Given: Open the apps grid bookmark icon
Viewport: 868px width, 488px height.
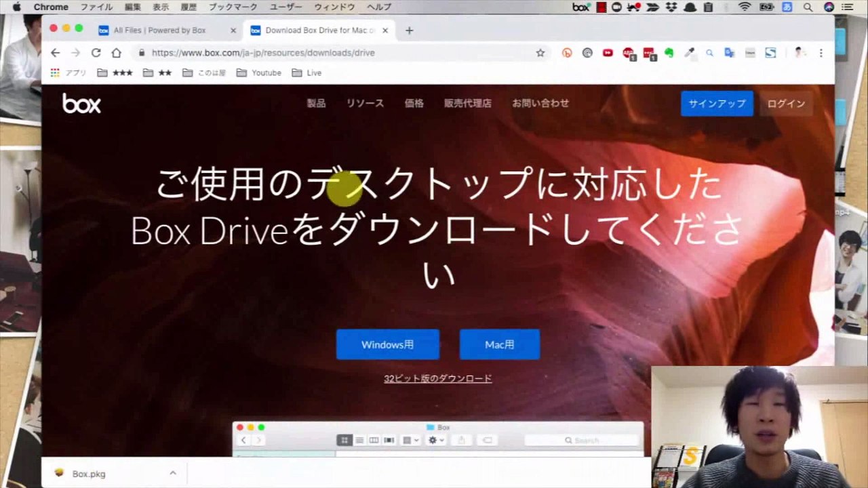Looking at the screenshot, I should pyautogui.click(x=56, y=73).
